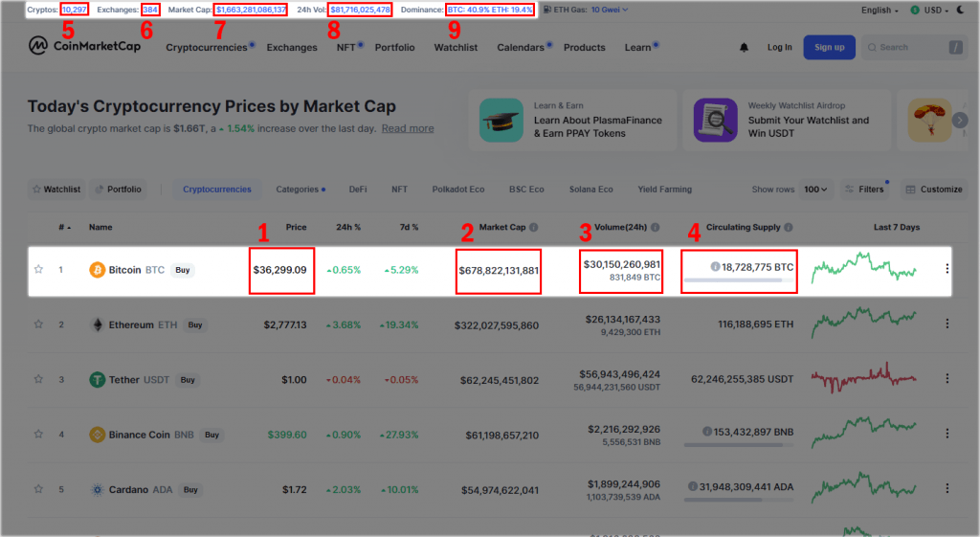Toggle dark mode moon icon
The width and height of the screenshot is (980, 537).
(961, 10)
